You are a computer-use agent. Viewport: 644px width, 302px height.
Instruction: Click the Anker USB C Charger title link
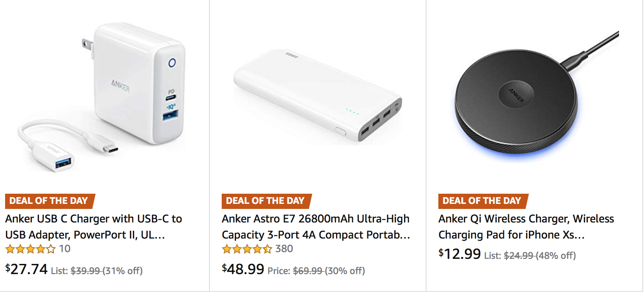click(94, 227)
